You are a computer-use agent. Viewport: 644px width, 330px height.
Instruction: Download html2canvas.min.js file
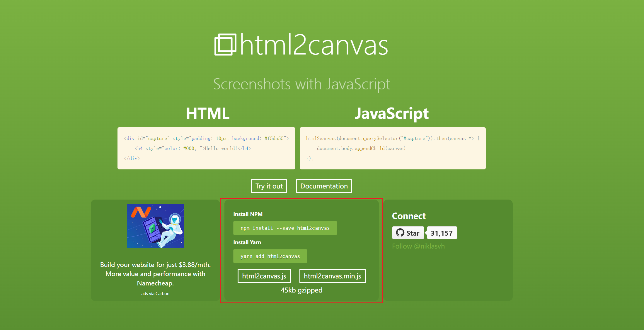tap(332, 276)
